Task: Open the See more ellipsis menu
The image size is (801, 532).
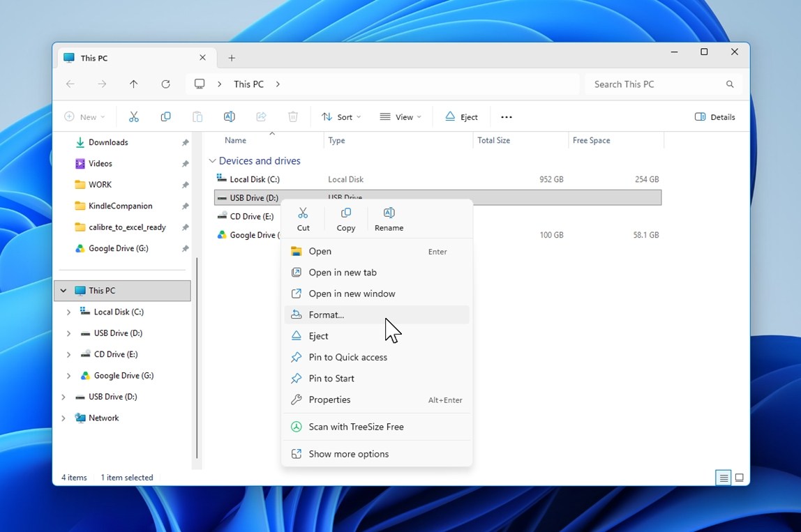Action: point(507,117)
